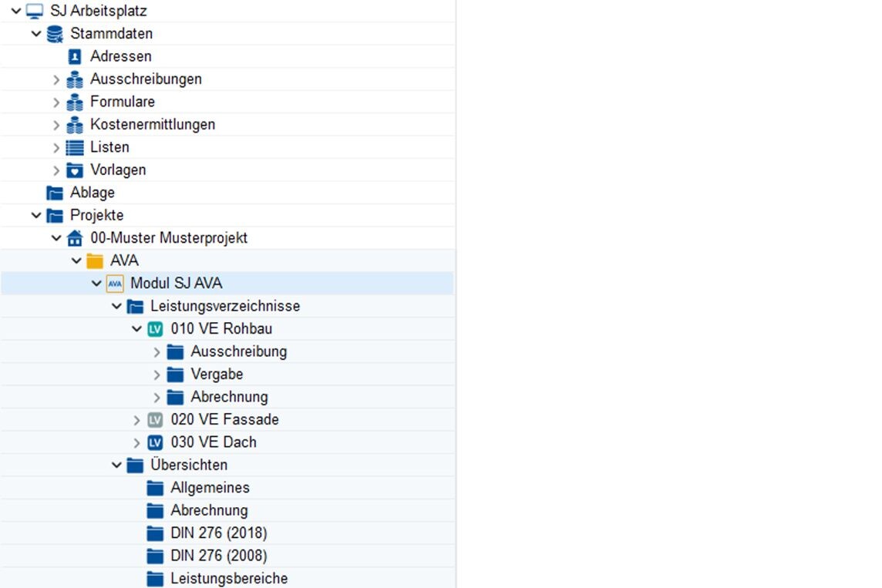The width and height of the screenshot is (882, 588).
Task: Expand the Vergabe folder under 010 VE Rohbau
Action: point(157,375)
